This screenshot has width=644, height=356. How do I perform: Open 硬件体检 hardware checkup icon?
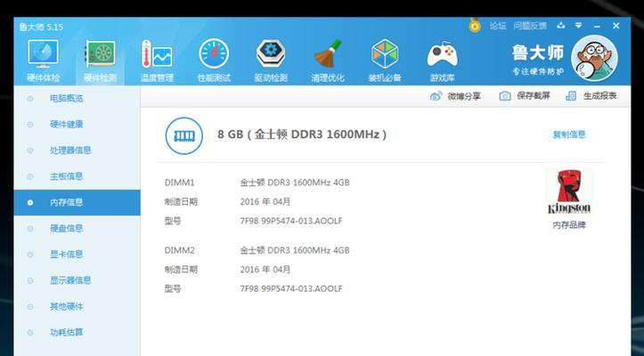coord(43,61)
